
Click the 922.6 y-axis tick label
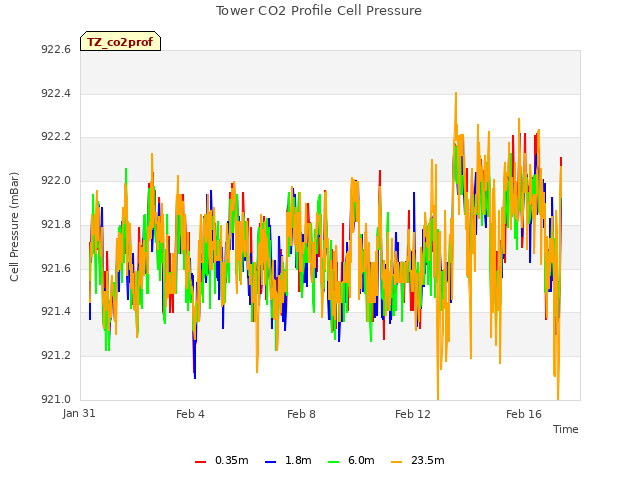coord(56,49)
